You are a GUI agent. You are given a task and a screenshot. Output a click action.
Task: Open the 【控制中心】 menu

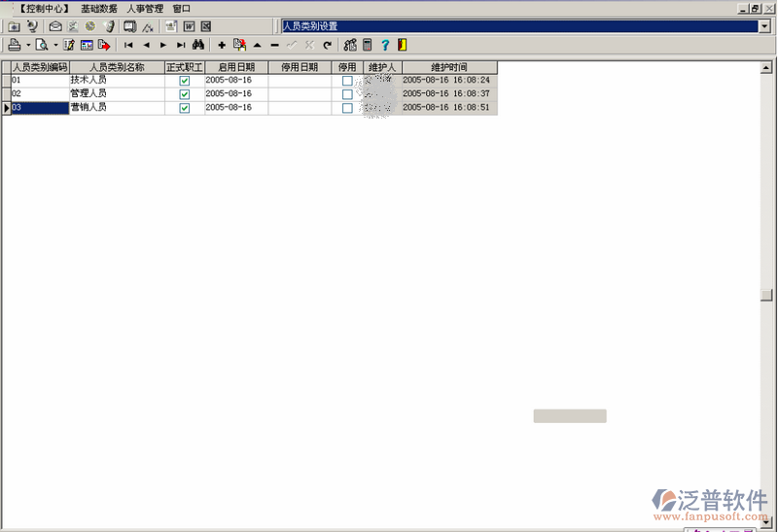(44, 9)
